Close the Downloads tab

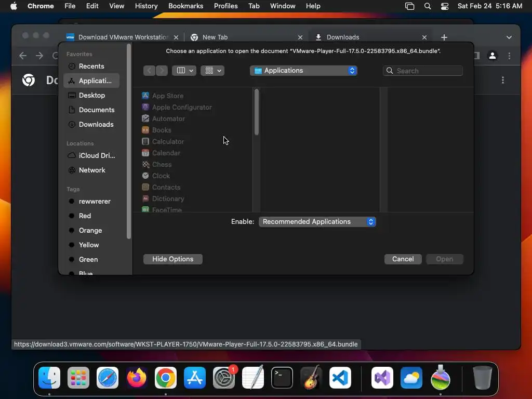coord(424,37)
